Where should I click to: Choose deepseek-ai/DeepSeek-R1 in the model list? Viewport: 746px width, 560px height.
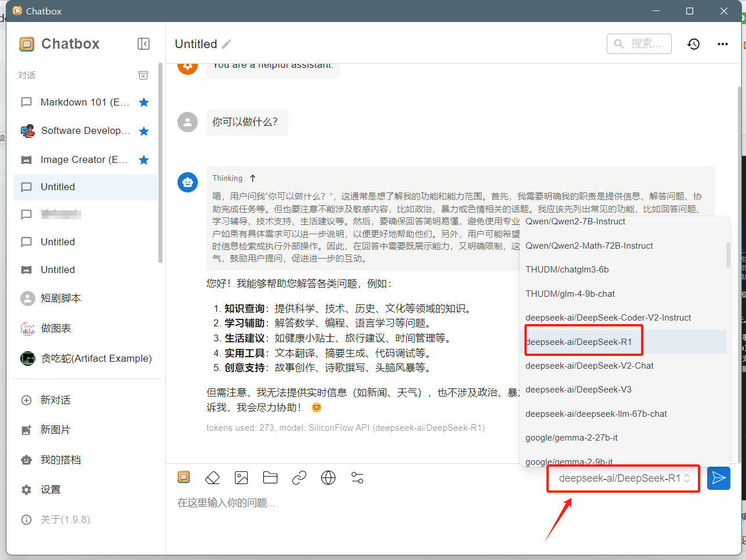623,342
